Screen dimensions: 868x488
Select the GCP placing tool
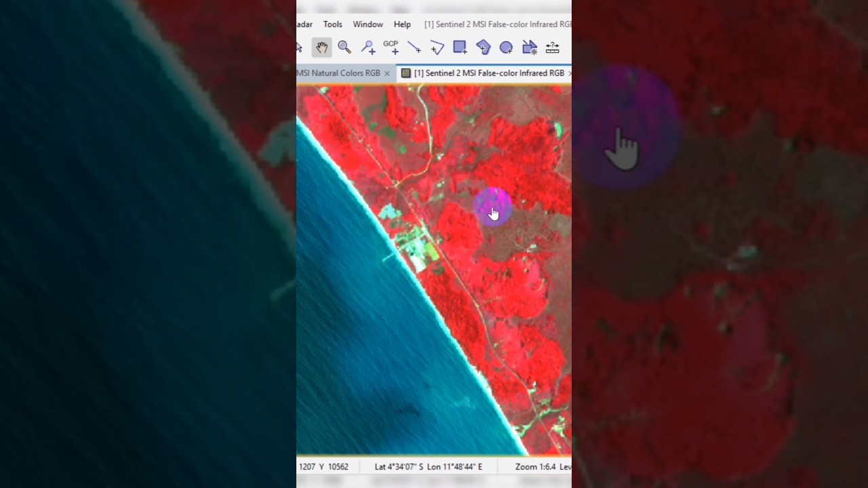pos(391,47)
